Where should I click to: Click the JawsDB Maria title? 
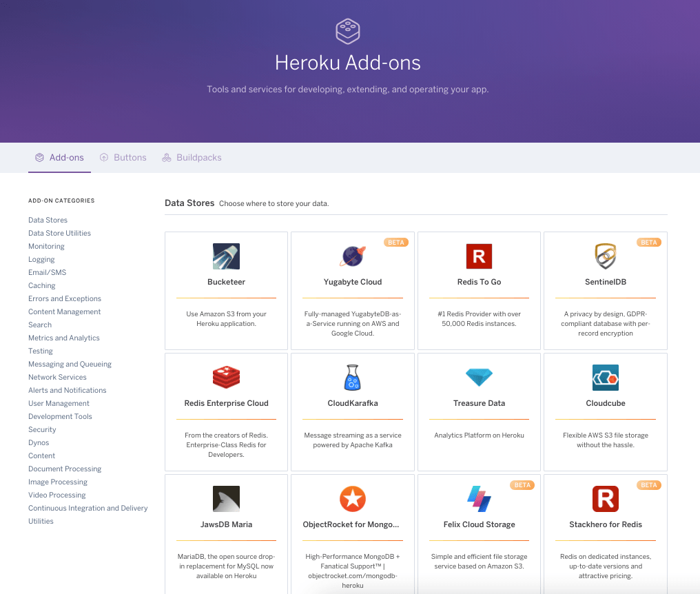tap(227, 525)
